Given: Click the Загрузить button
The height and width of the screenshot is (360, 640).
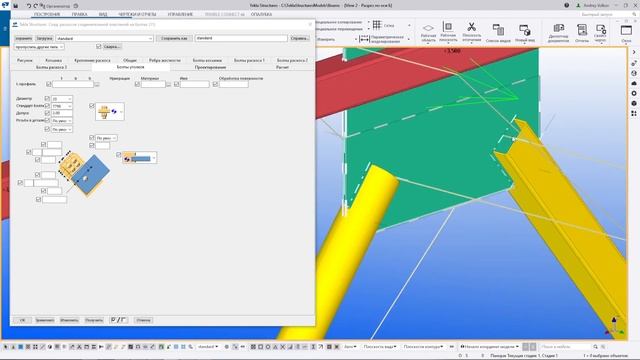Looking at the screenshot, I should point(44,38).
